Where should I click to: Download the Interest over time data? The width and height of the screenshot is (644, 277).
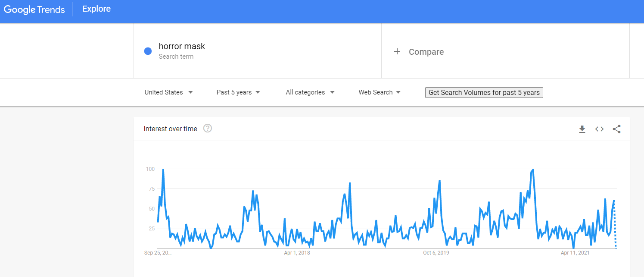[582, 129]
